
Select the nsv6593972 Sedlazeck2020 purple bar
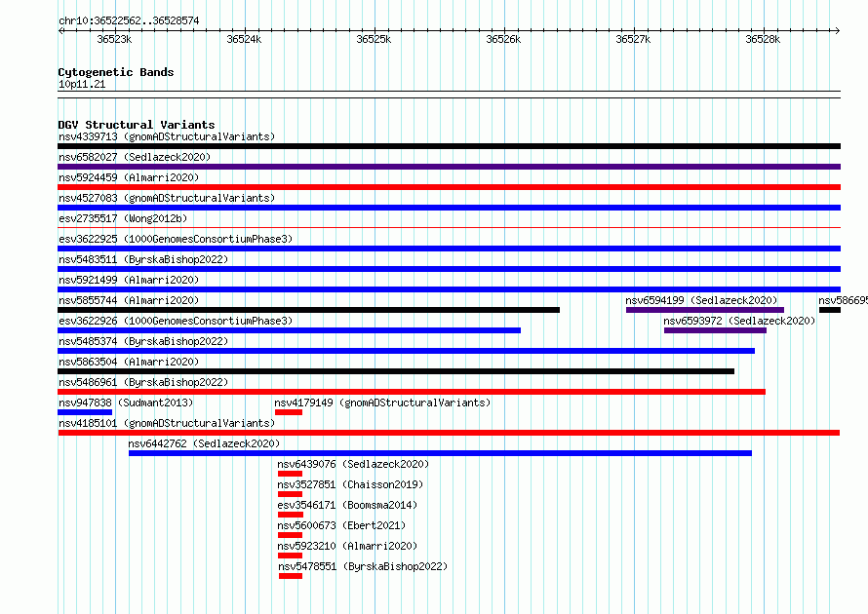(x=715, y=330)
